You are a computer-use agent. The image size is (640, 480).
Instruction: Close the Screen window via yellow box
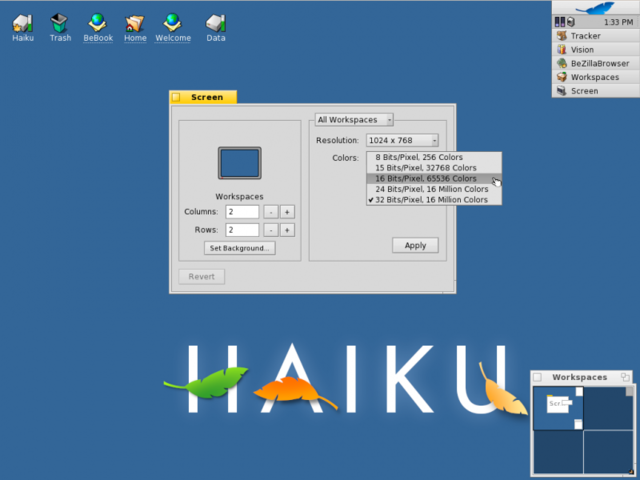(x=176, y=97)
